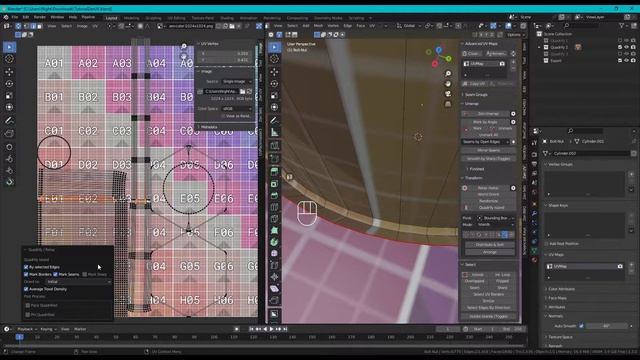
Task: Click the Blender logo menu icon
Action: pyautogui.click(x=6, y=18)
